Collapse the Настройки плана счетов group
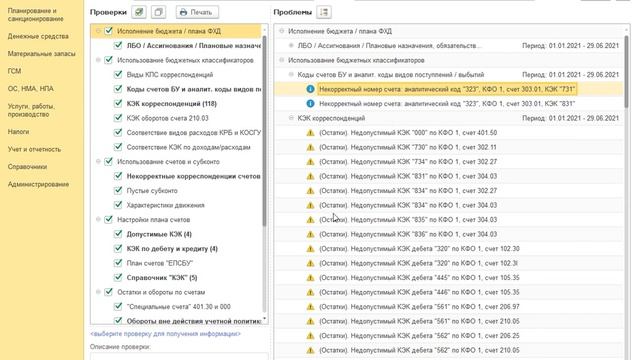Screen dimensions: 640x360 98,220
